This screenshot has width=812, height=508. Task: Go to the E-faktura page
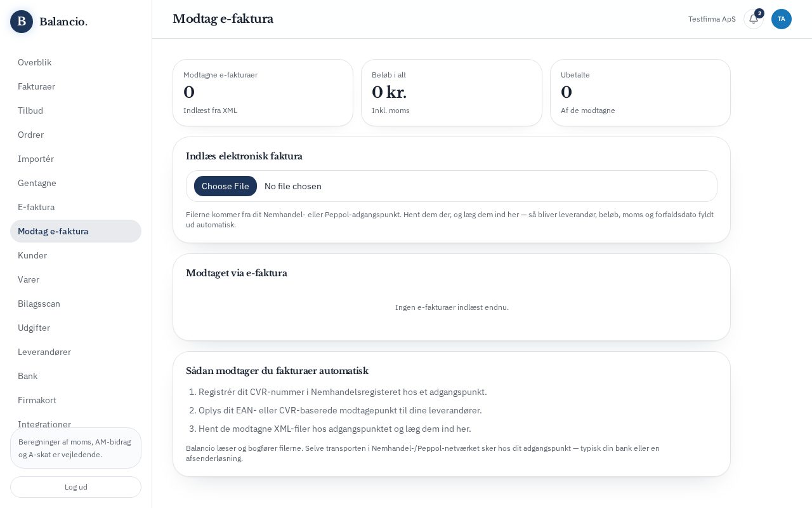click(75, 207)
